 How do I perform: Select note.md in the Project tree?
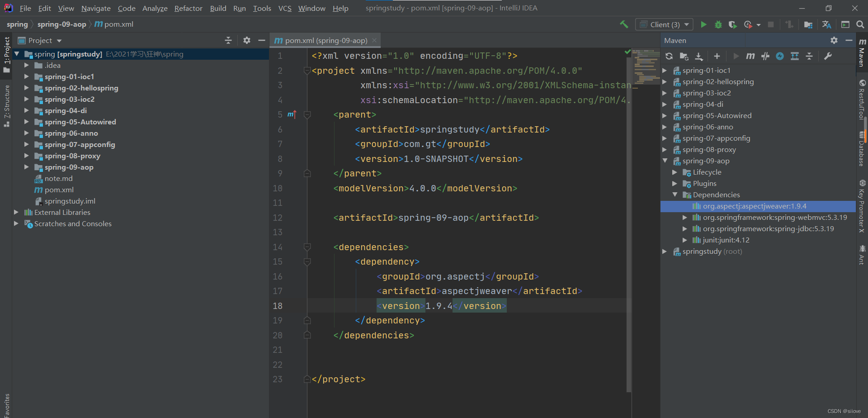[58, 178]
